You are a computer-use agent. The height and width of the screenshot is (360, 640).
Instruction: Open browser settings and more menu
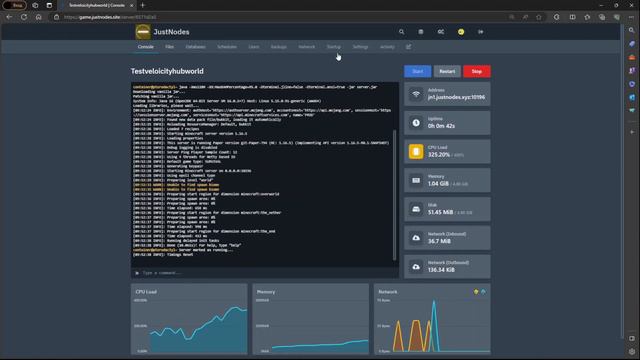click(x=631, y=17)
